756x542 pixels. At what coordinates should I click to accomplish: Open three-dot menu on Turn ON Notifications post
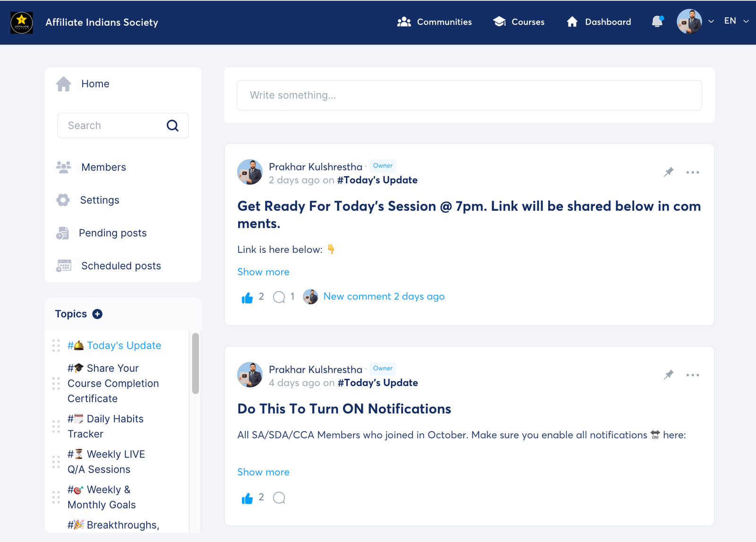point(693,375)
